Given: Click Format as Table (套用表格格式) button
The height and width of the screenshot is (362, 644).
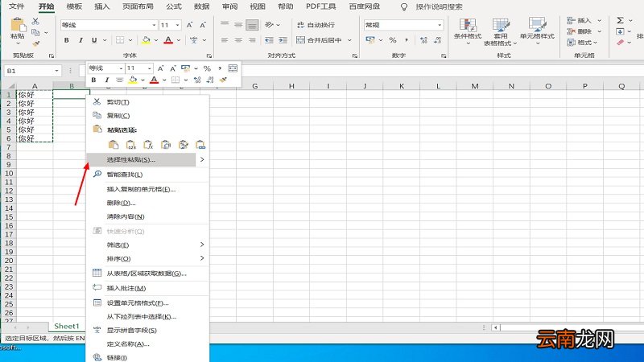Looking at the screenshot, I should coord(501,31).
